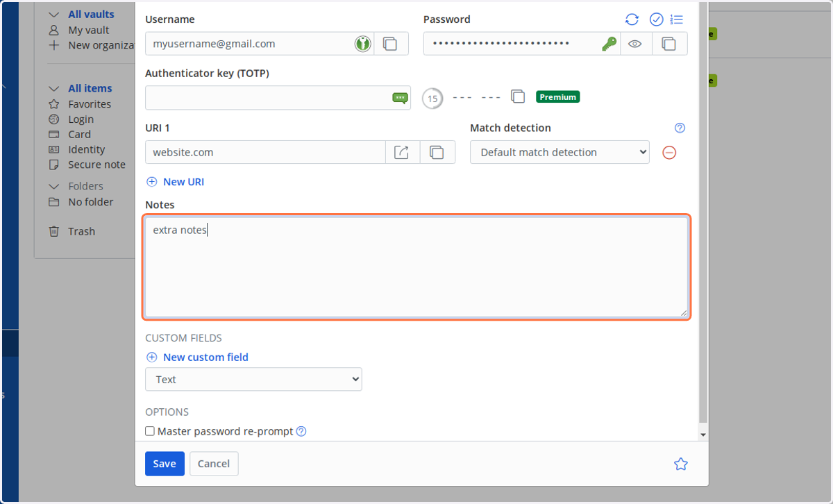Viewport: 833px width, 504px height.
Task: Click the green icon in Username field
Action: point(362,44)
